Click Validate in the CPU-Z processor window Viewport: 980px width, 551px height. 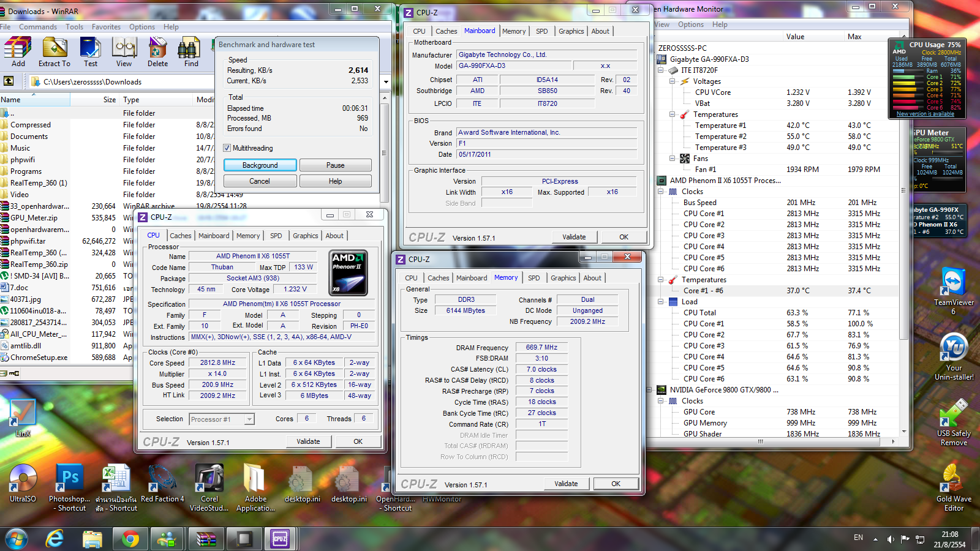click(x=308, y=441)
